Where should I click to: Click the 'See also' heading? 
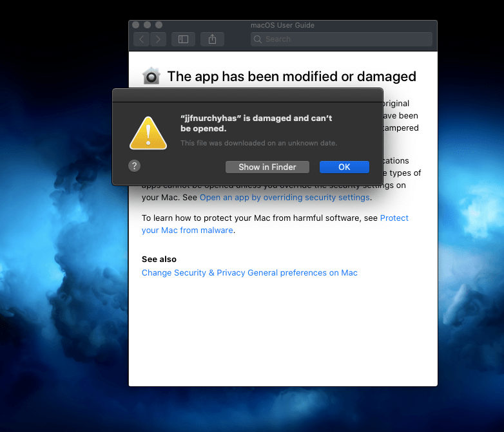pos(159,259)
